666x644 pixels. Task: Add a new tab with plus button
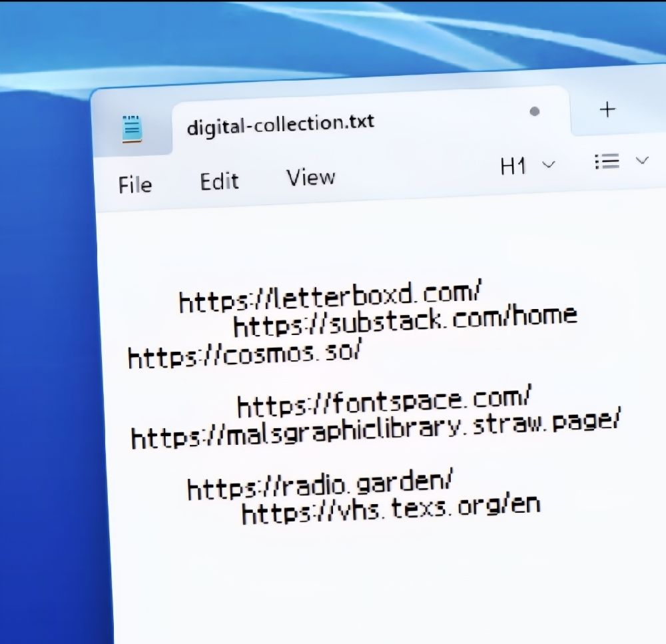pos(607,110)
